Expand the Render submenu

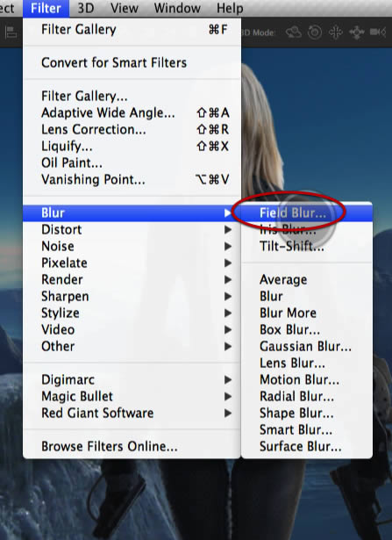132,279
